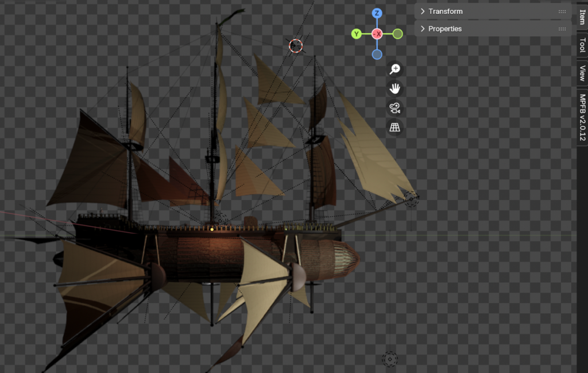Click the 3D cursor crosshair in the viewport
Screen dimensions: 588x373
pos(296,47)
